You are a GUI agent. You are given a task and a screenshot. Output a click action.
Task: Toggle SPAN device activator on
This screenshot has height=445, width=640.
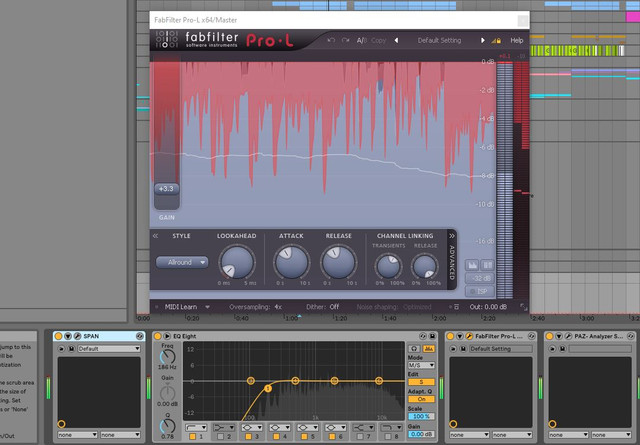(58, 336)
